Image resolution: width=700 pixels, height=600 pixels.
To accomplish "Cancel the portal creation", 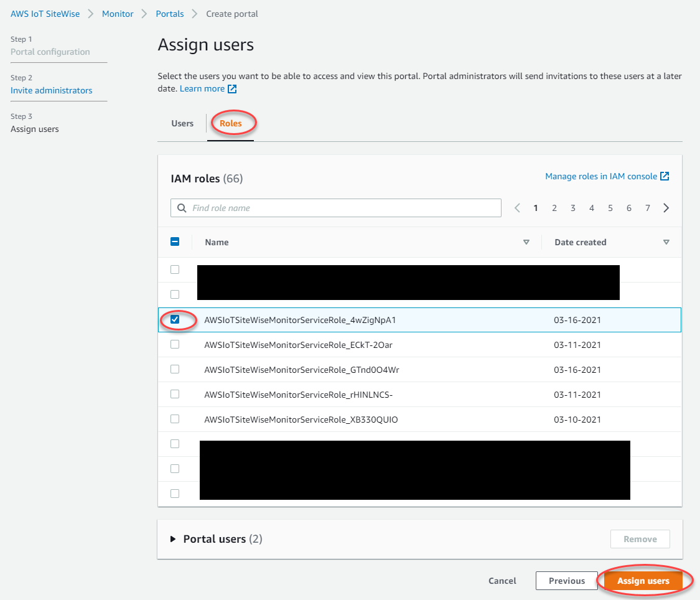I will (502, 580).
